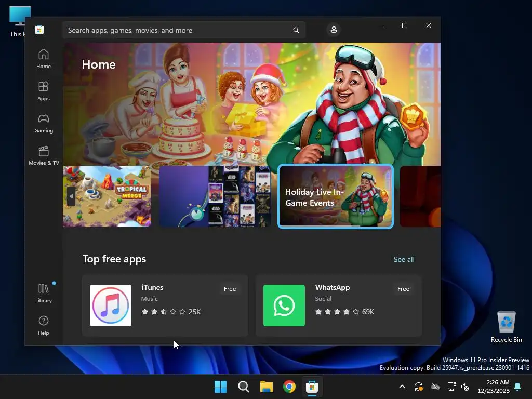
Task: Open the Windows Start menu
Action: [x=220, y=387]
